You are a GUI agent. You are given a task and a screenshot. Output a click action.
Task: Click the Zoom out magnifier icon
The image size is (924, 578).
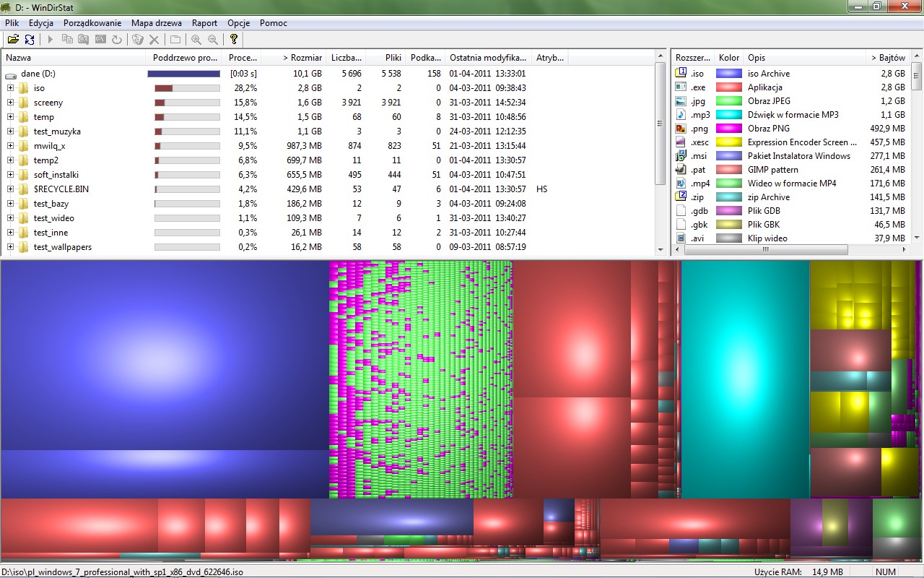[213, 40]
